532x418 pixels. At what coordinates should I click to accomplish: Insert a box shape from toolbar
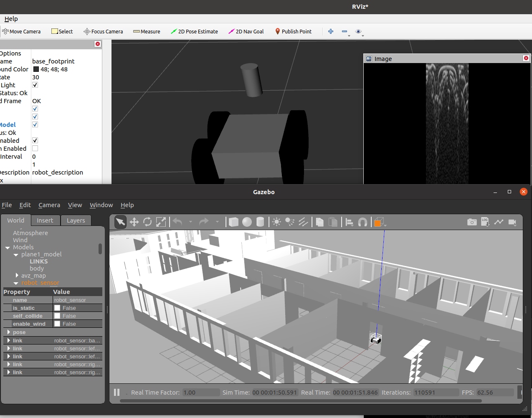click(x=234, y=222)
